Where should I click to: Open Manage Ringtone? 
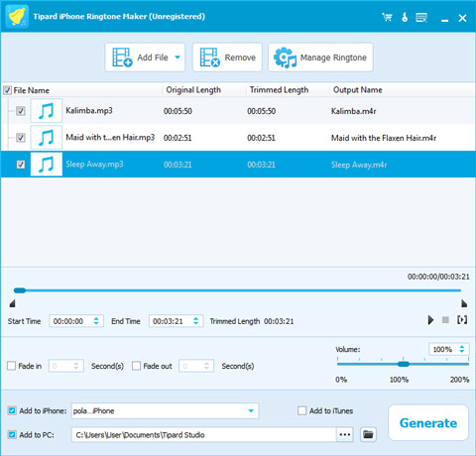click(320, 57)
